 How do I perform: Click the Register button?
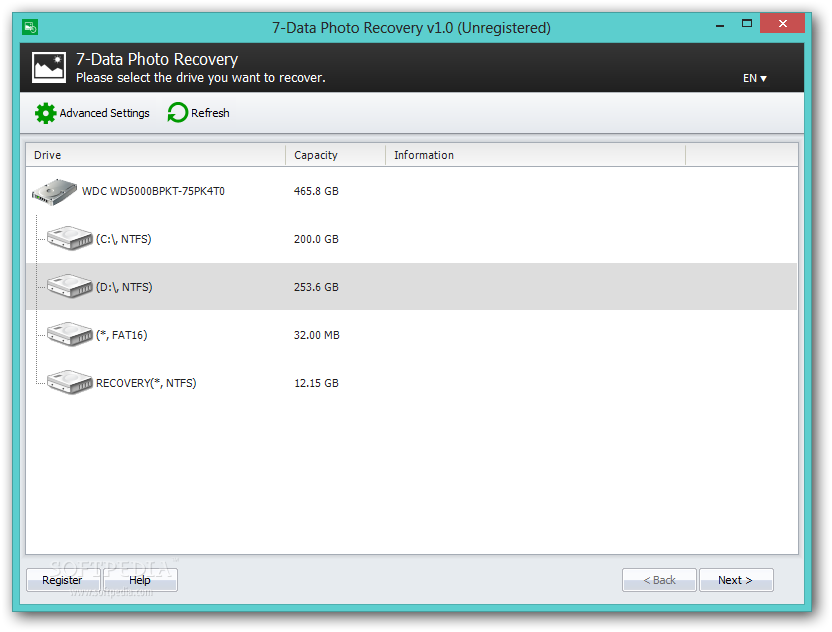pyautogui.click(x=63, y=580)
